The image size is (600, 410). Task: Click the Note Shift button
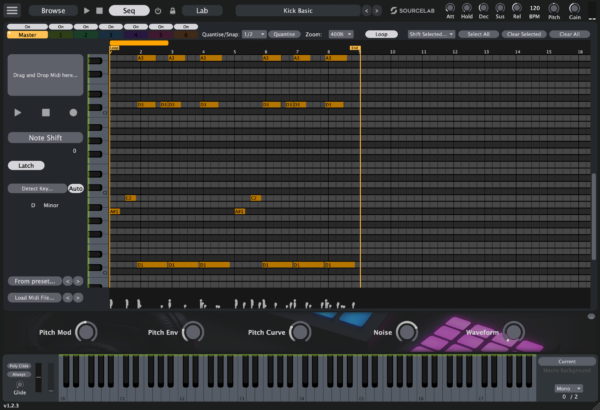tap(45, 138)
